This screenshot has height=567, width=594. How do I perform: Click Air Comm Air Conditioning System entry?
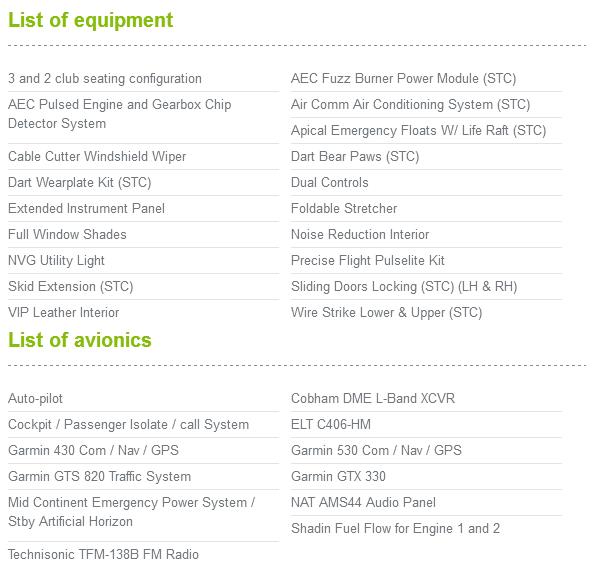tap(410, 104)
